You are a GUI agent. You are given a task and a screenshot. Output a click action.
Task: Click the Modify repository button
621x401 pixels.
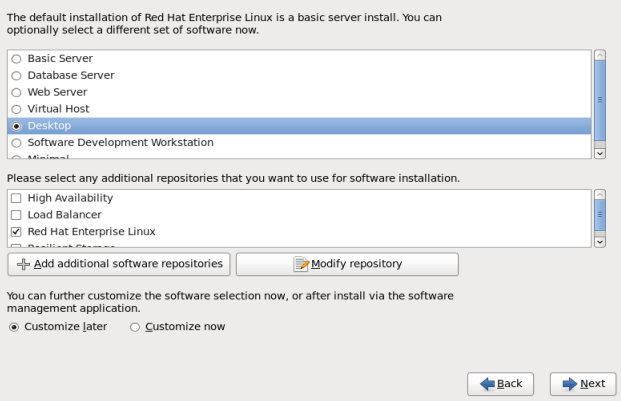pyautogui.click(x=347, y=264)
